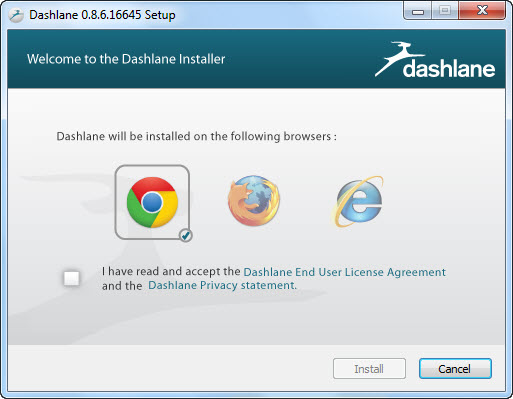The height and width of the screenshot is (399, 513).
Task: Close the Dashlane Setup window
Action: (482, 11)
